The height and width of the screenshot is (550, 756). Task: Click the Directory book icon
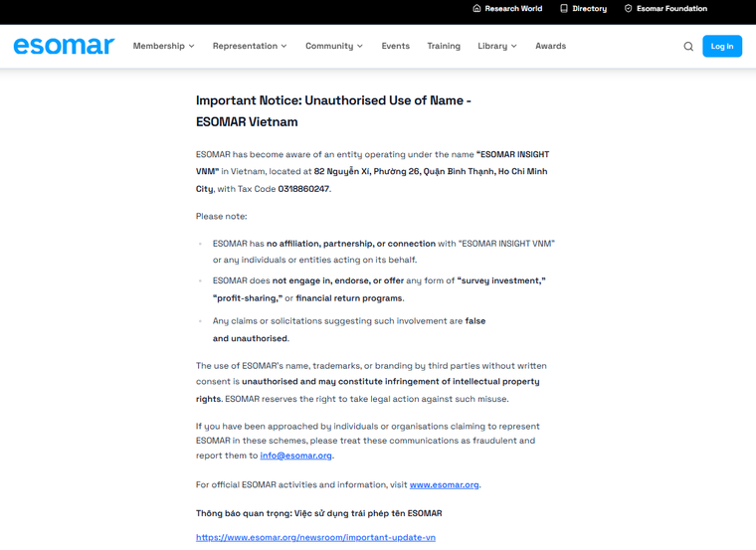pyautogui.click(x=564, y=9)
